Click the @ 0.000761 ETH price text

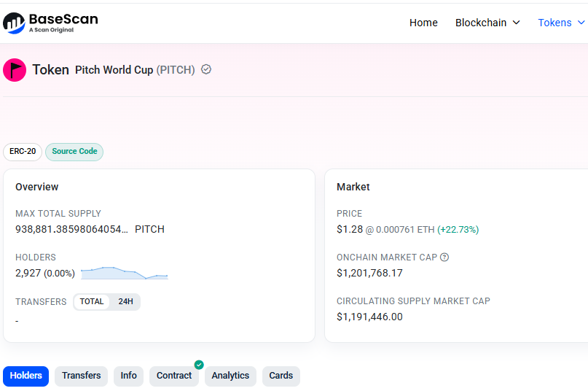[400, 230]
